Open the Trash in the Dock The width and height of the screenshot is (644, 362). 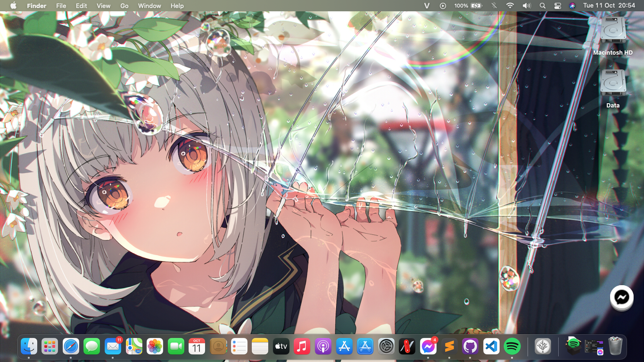pos(615,347)
